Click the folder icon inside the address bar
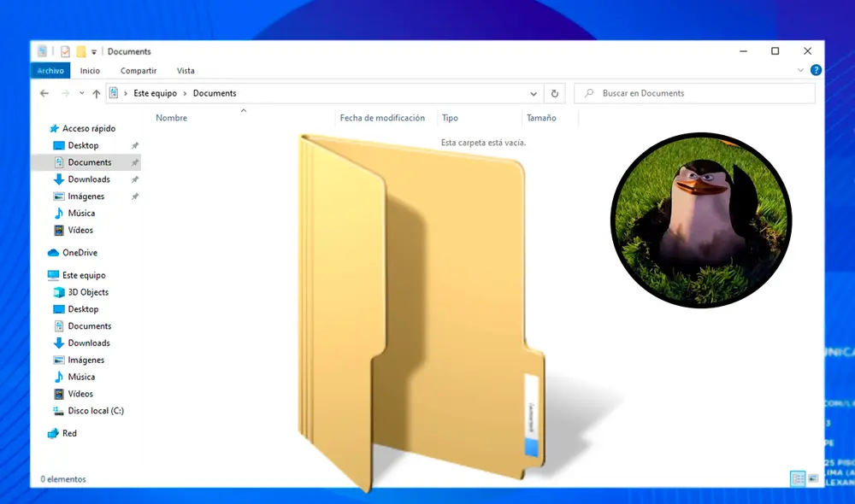Viewport: 855px width, 504px height. 114,93
